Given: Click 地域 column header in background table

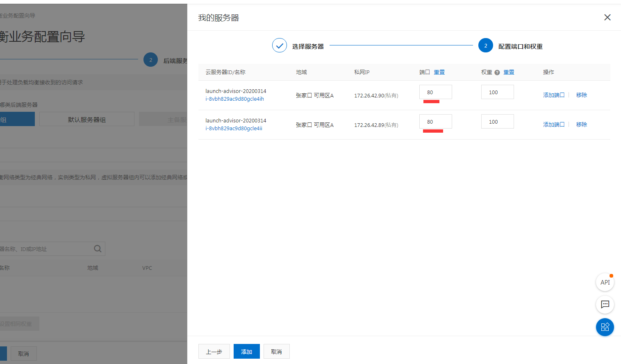Looking at the screenshot, I should [93, 268].
